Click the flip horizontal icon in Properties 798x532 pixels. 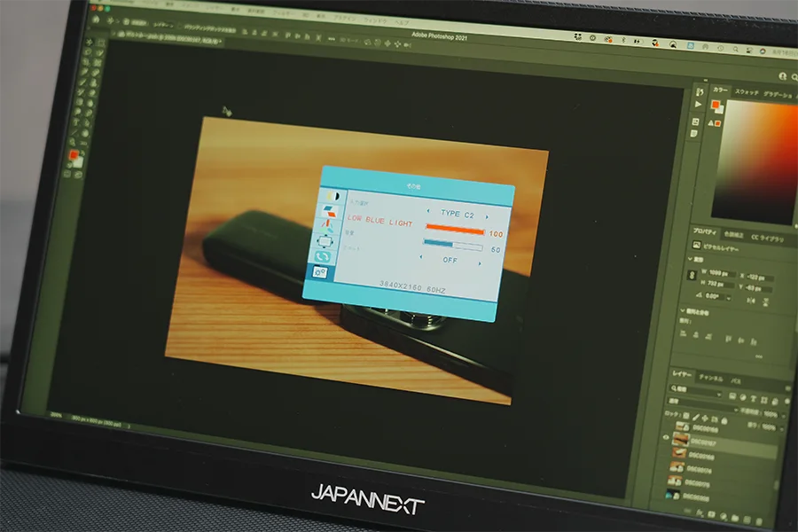(751, 300)
